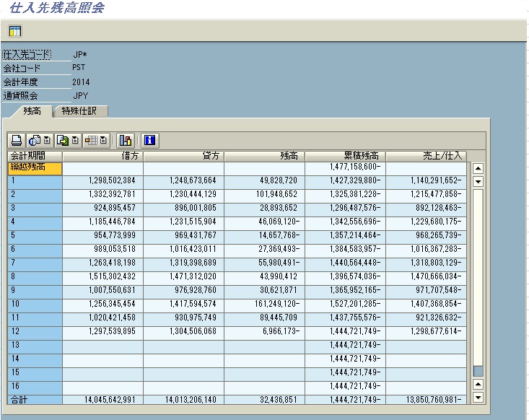
Task: Click the Print icon in grid toolbar
Action: point(16,140)
